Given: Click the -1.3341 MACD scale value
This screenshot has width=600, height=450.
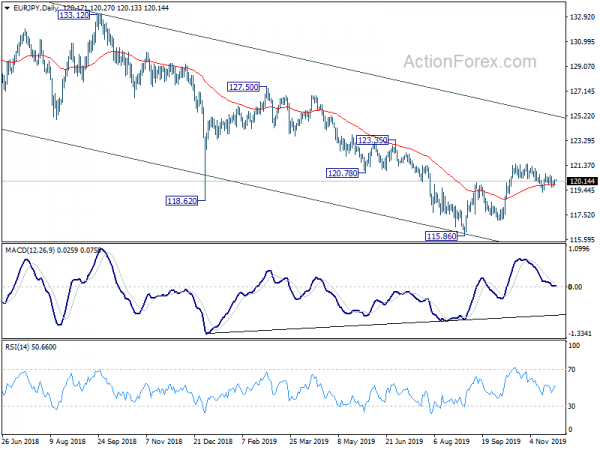Looking at the screenshot, I should coord(580,334).
